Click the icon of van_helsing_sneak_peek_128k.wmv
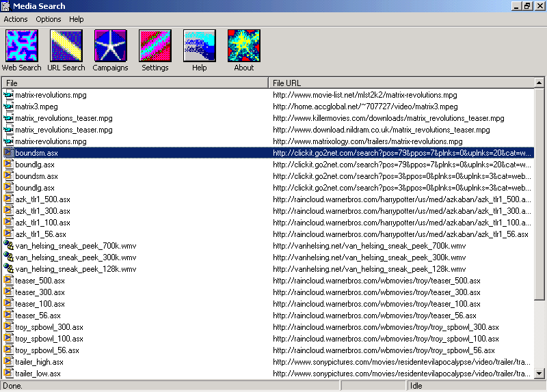Screen dimensions: 547x392 (x=8, y=269)
